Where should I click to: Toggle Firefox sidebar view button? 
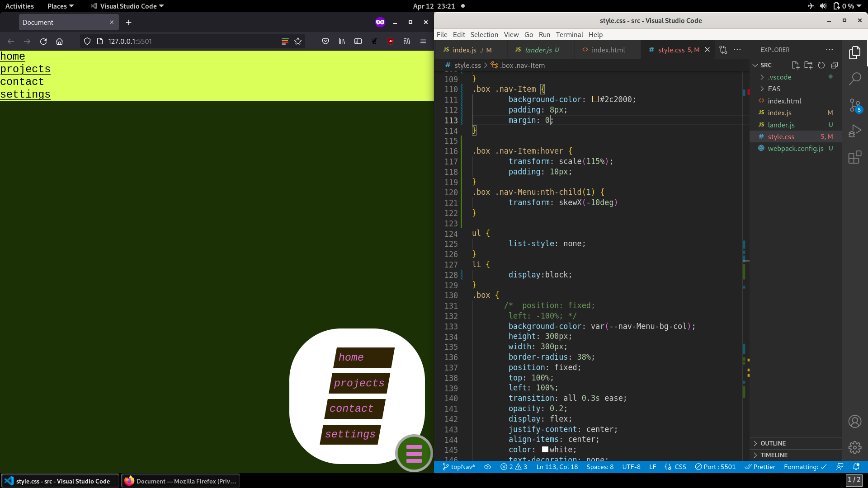click(x=358, y=41)
